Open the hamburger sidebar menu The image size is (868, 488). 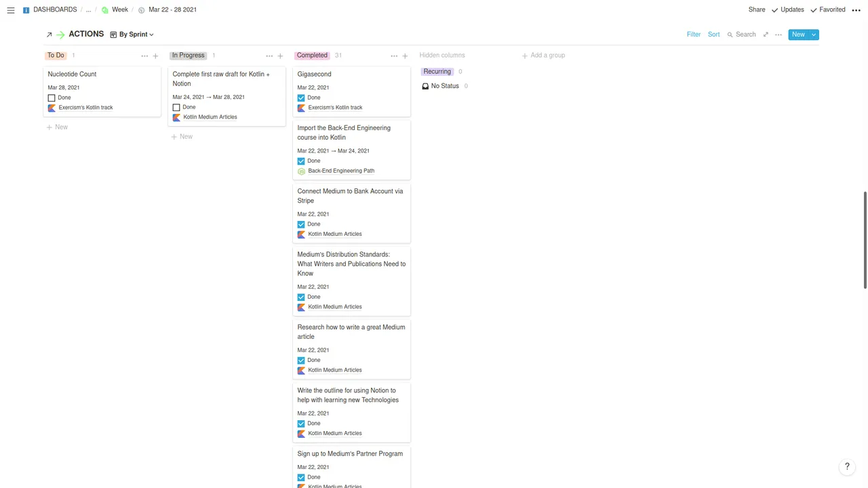click(11, 10)
